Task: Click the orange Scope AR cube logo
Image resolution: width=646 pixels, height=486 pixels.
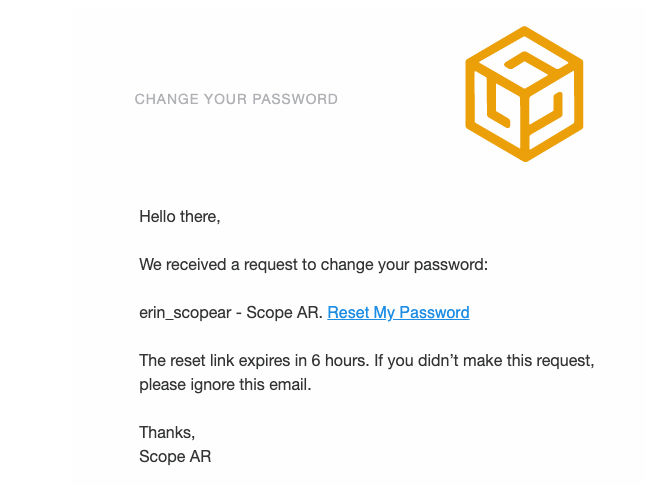Action: click(524, 94)
